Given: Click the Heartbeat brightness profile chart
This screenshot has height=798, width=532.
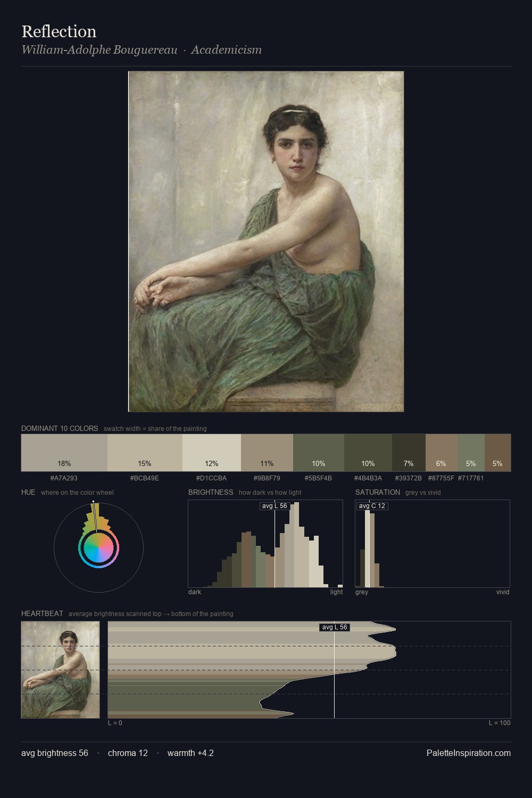Looking at the screenshot, I should pos(309,670).
